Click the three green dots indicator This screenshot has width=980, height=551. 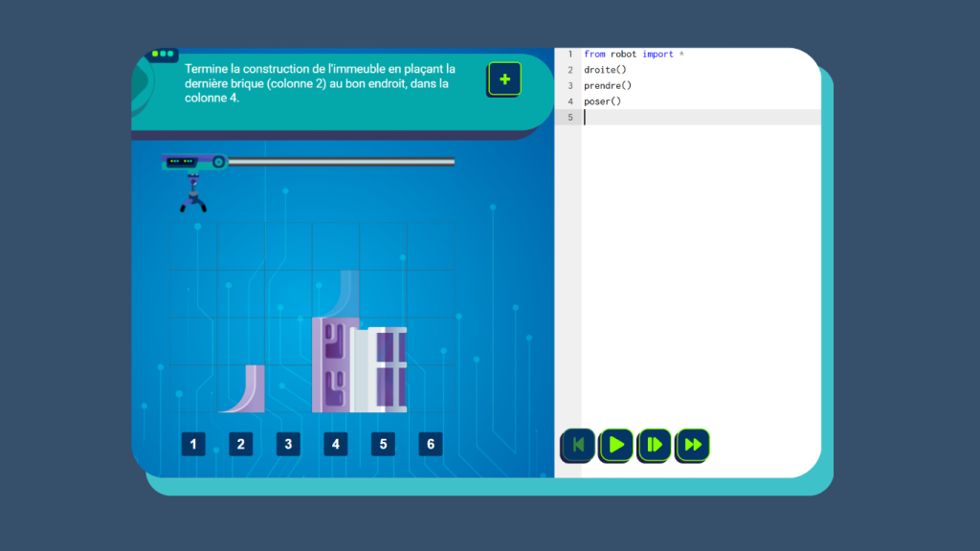click(x=164, y=55)
